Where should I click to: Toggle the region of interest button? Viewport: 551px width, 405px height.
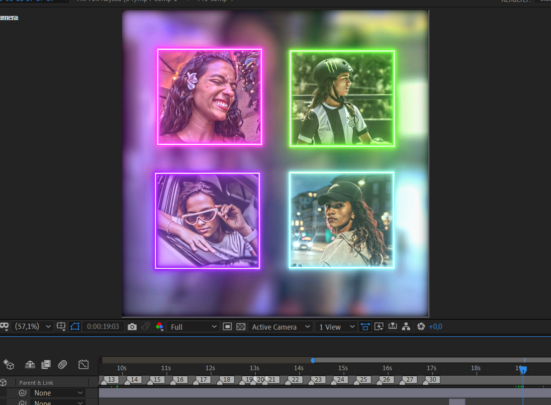(x=227, y=327)
